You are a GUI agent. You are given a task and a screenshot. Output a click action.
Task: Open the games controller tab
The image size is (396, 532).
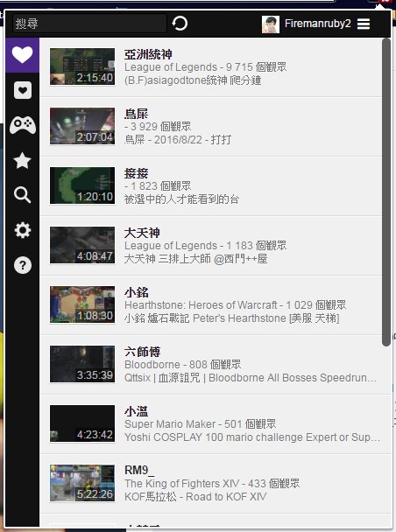[23, 125]
